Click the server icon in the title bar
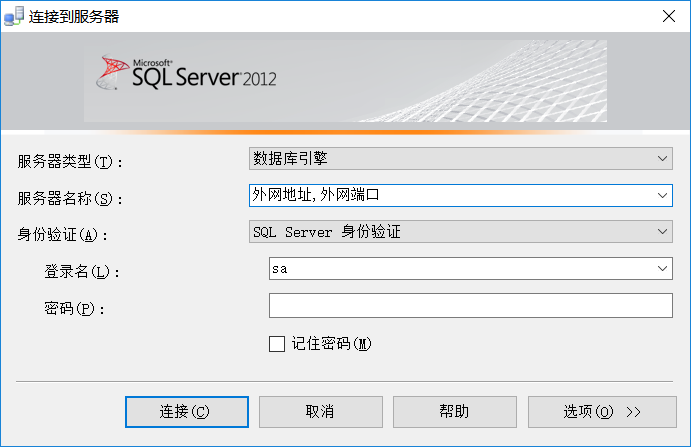 coord(15,15)
